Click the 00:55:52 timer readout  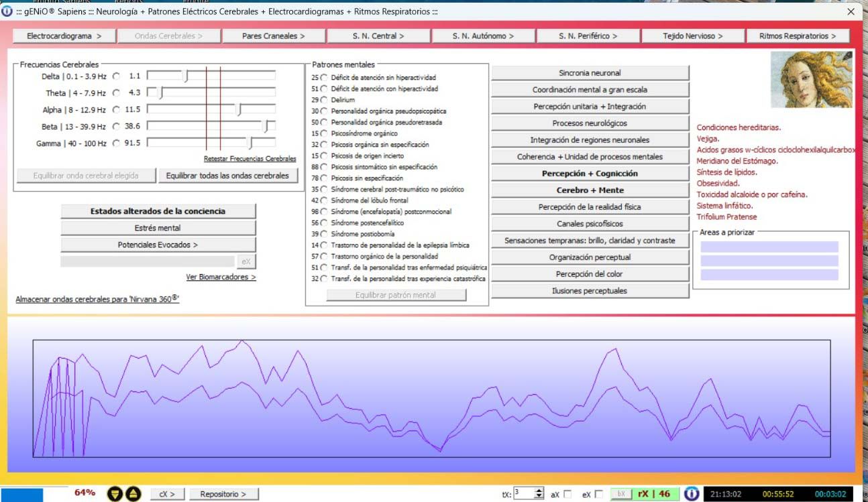pyautogui.click(x=778, y=495)
